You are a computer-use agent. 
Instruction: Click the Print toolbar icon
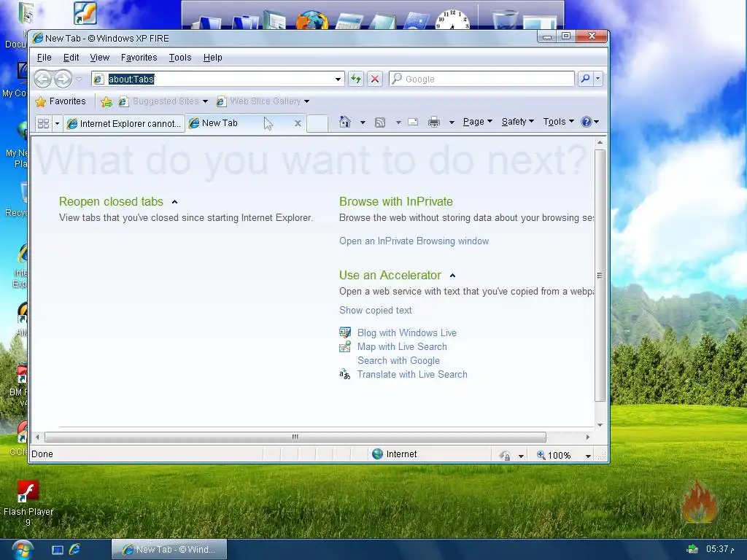point(434,122)
